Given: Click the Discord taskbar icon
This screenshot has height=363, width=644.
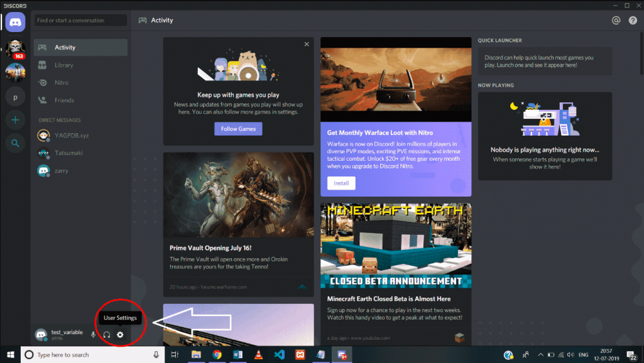Looking at the screenshot, I should pyautogui.click(x=342, y=355).
